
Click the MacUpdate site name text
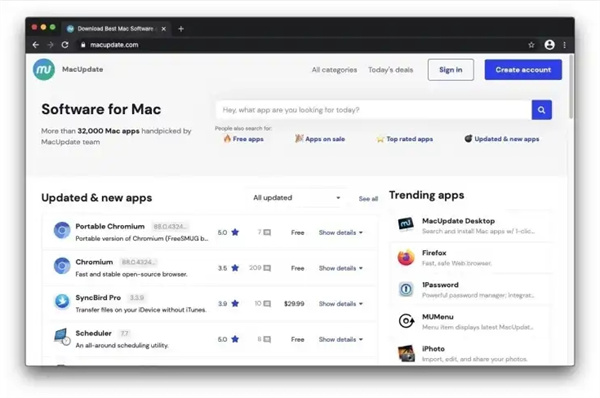pyautogui.click(x=82, y=69)
